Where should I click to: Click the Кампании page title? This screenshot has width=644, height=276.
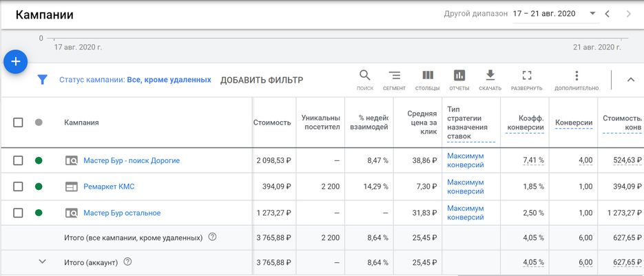point(44,15)
